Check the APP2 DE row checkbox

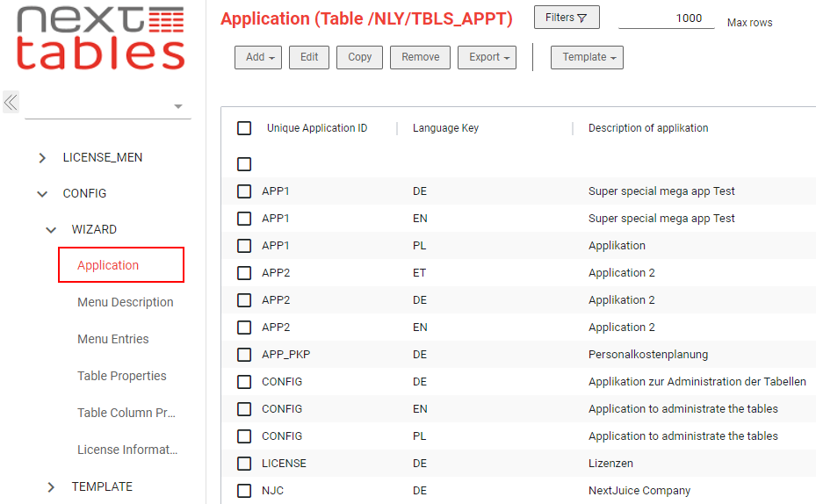(x=244, y=300)
